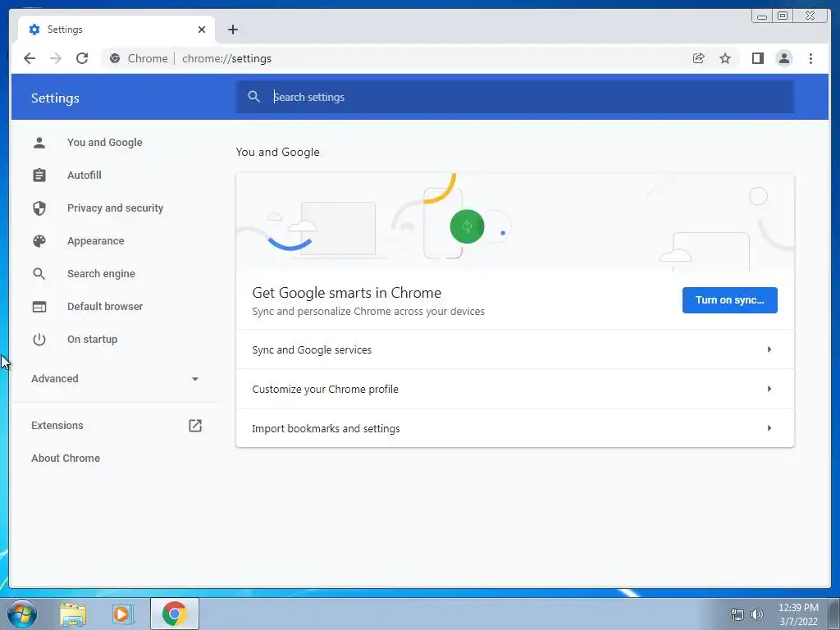840x630 pixels.
Task: Click the network tray icon
Action: point(737,614)
